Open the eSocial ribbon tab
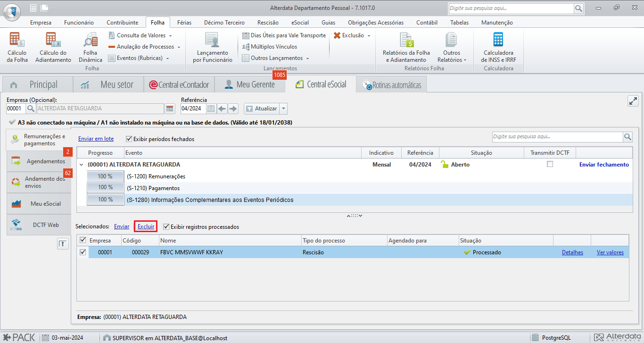Viewport: 644px width, 343px height. tap(300, 22)
